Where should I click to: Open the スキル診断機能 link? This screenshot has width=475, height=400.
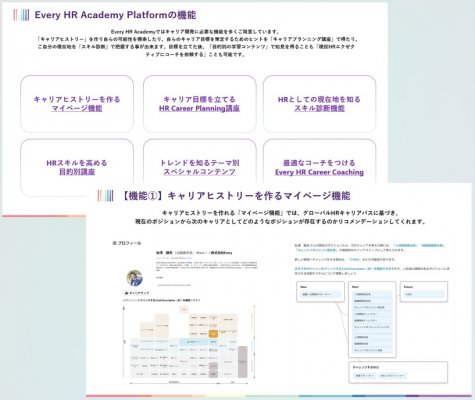pos(319,108)
